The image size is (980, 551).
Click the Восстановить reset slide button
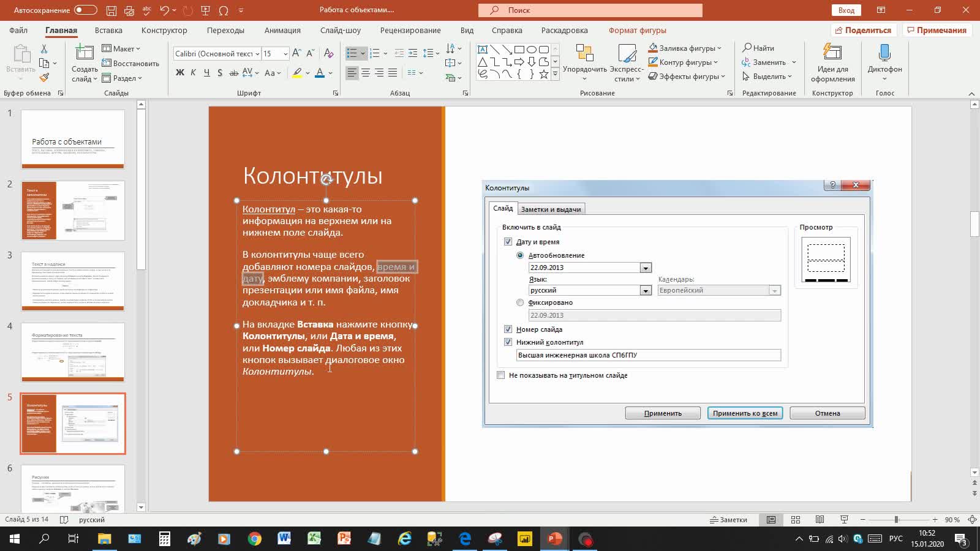click(130, 63)
